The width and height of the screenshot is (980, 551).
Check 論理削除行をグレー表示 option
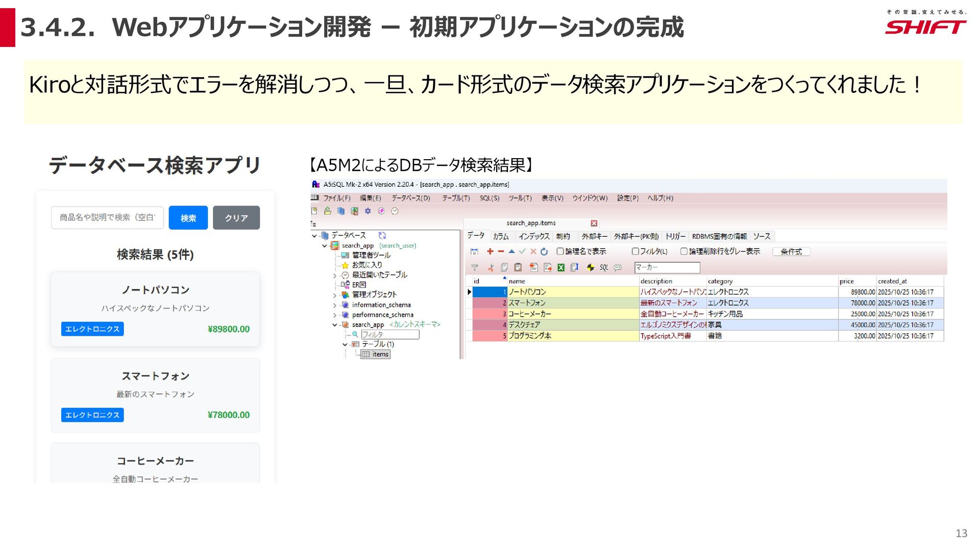tap(684, 251)
